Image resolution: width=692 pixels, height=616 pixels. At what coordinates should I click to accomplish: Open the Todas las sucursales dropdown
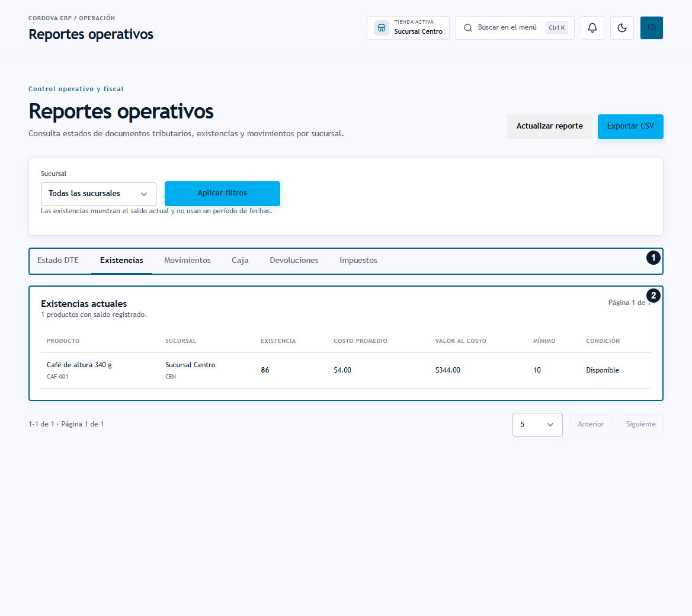coord(98,194)
